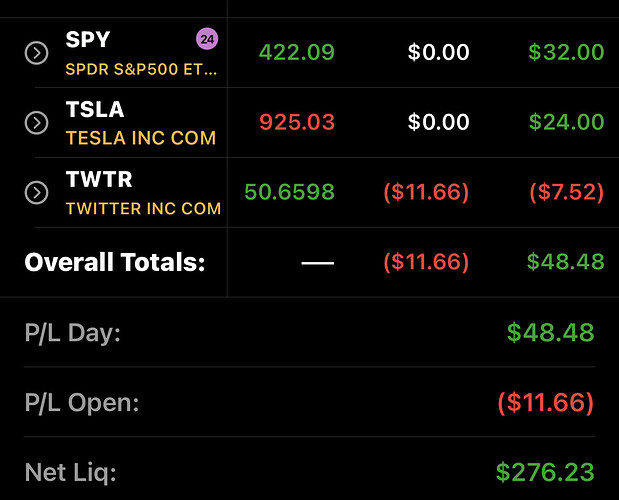Tap the purple 24 badge on SPY
619x500 pixels.
tap(207, 39)
